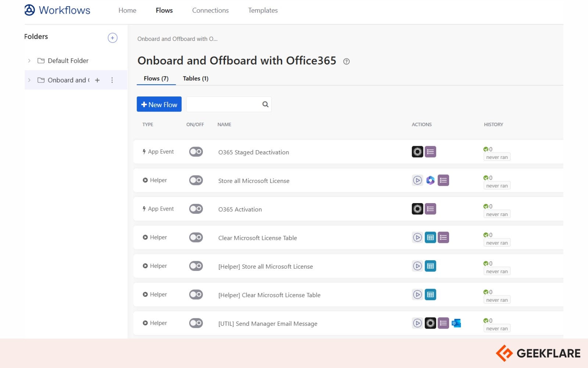Open the Home menu item
The width and height of the screenshot is (588, 368).
127,10
